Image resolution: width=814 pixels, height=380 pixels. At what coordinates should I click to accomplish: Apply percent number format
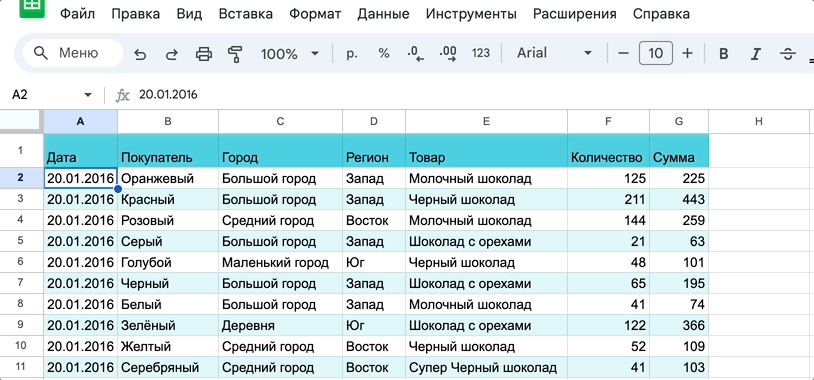click(384, 53)
